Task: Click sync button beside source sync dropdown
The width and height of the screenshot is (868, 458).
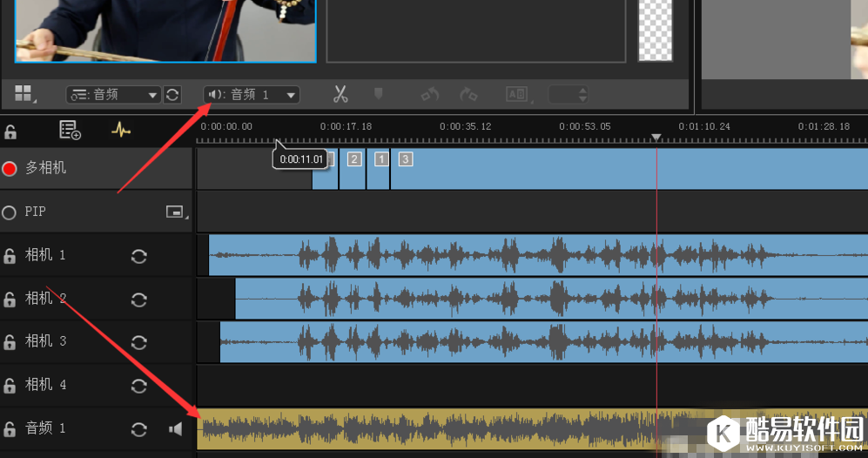Action: pyautogui.click(x=172, y=95)
